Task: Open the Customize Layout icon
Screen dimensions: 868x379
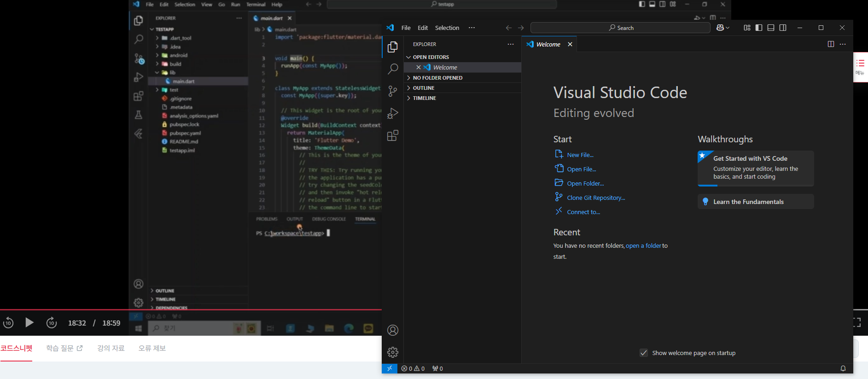Action: [x=747, y=28]
